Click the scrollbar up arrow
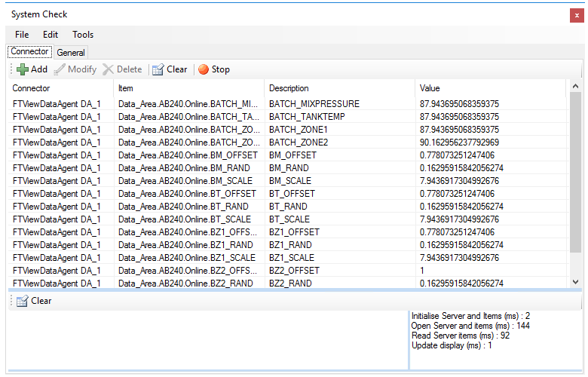This screenshot has width=588, height=377. [576, 86]
